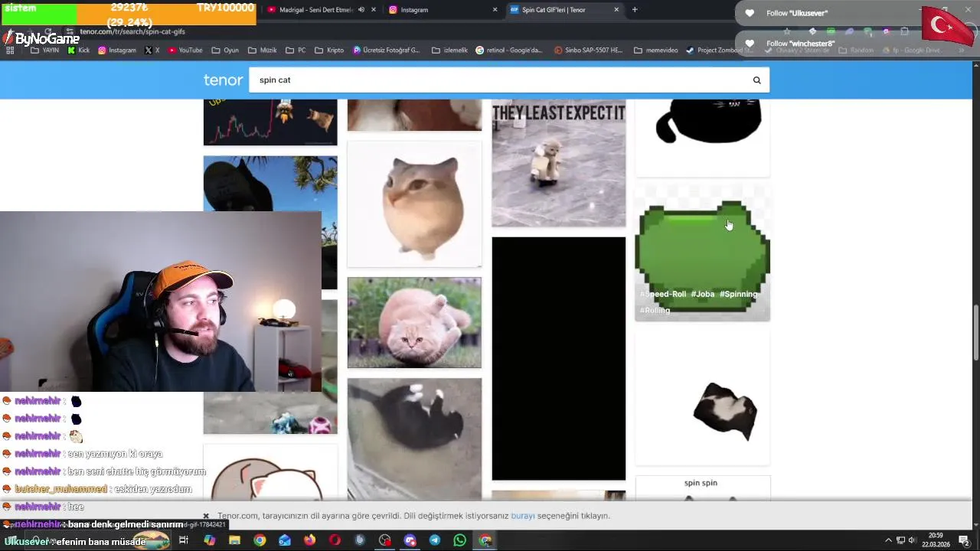The image size is (980, 551).
Task: Open the Firefox taskbar icon
Action: pos(309,540)
